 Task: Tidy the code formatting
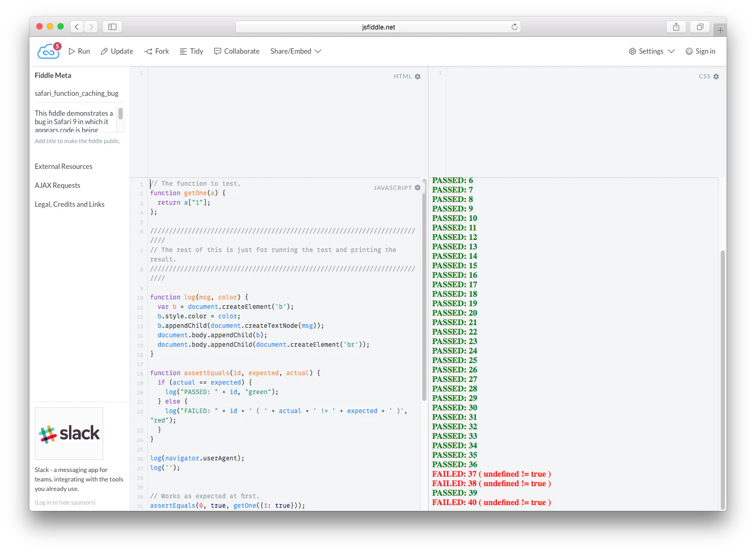coord(192,51)
